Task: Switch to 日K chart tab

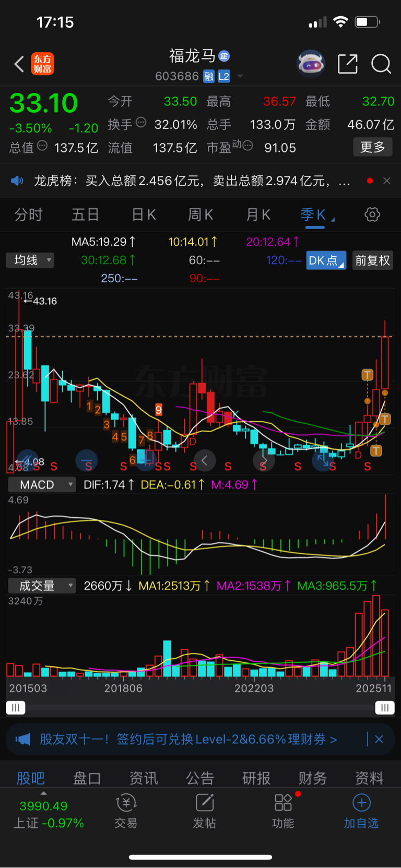Action: click(144, 215)
